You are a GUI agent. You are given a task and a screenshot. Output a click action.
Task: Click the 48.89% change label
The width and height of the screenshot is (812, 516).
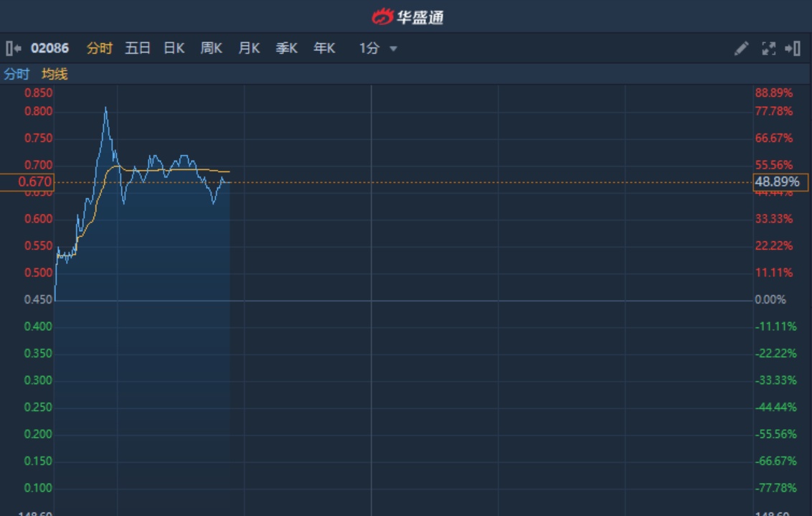tap(780, 182)
